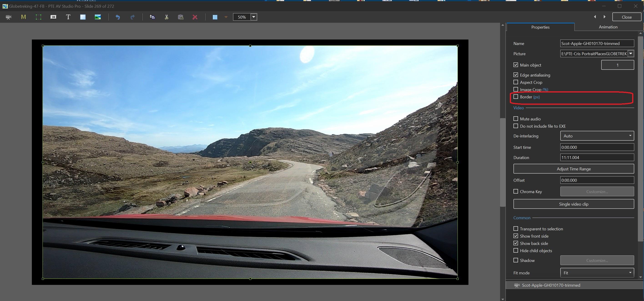Uncheck Show front side
This screenshot has width=644, height=301.
(x=516, y=236)
